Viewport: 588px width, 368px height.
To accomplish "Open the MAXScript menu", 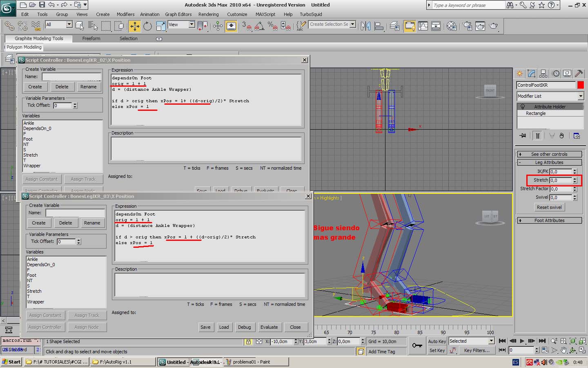I will 265,14.
